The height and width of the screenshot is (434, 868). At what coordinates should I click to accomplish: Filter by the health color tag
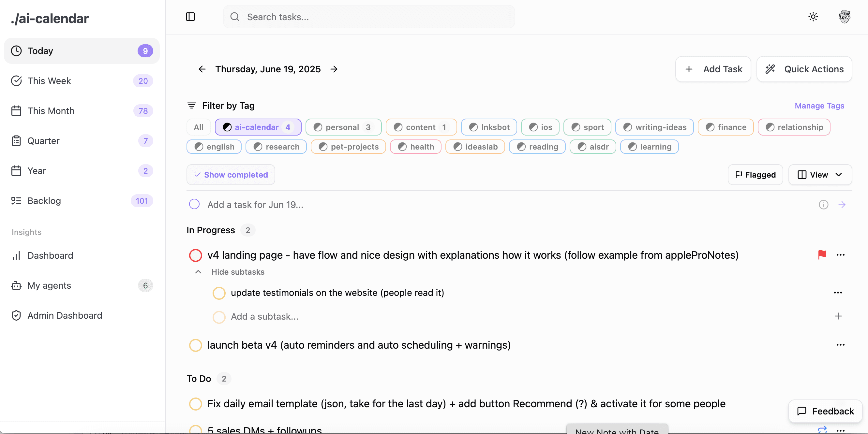[x=415, y=147]
